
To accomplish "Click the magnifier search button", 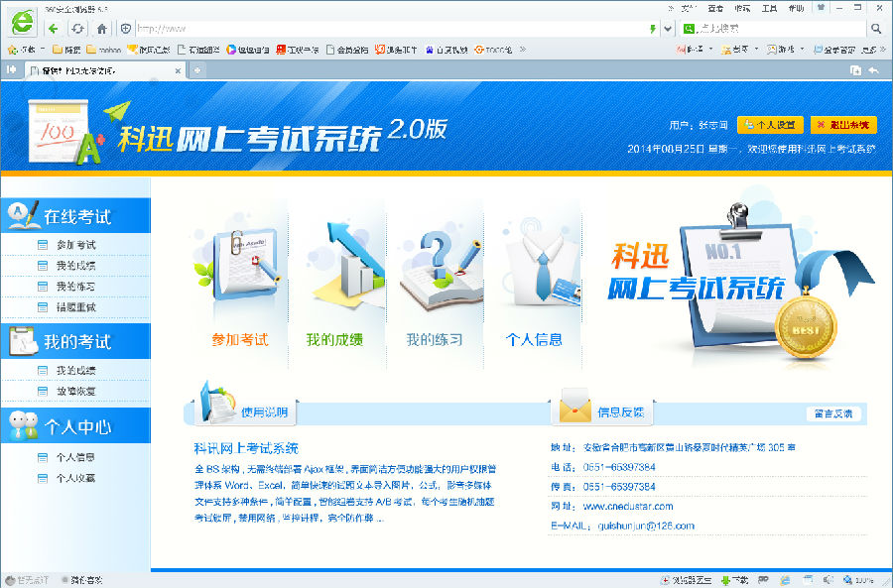I will [x=875, y=29].
